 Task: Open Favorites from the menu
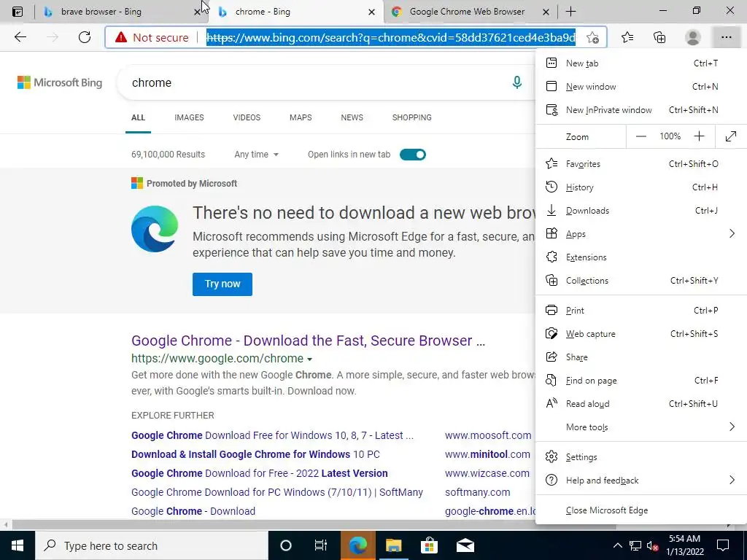(641, 164)
